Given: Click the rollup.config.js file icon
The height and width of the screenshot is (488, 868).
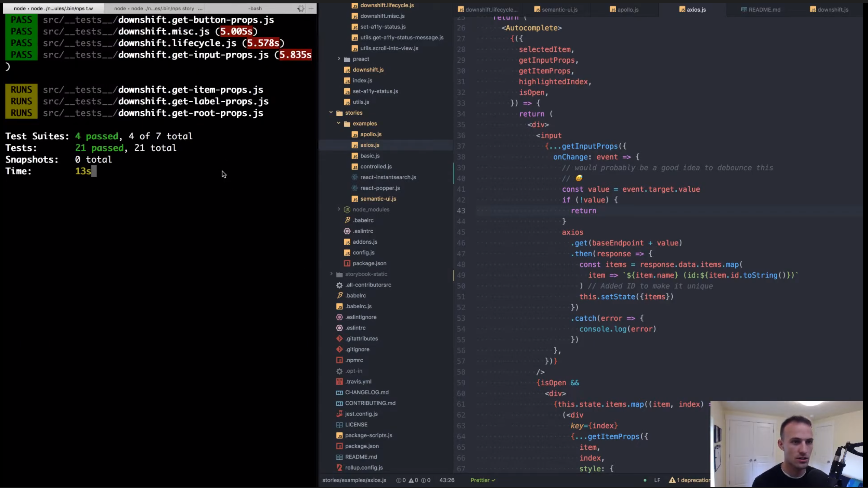Looking at the screenshot, I should 339,467.
